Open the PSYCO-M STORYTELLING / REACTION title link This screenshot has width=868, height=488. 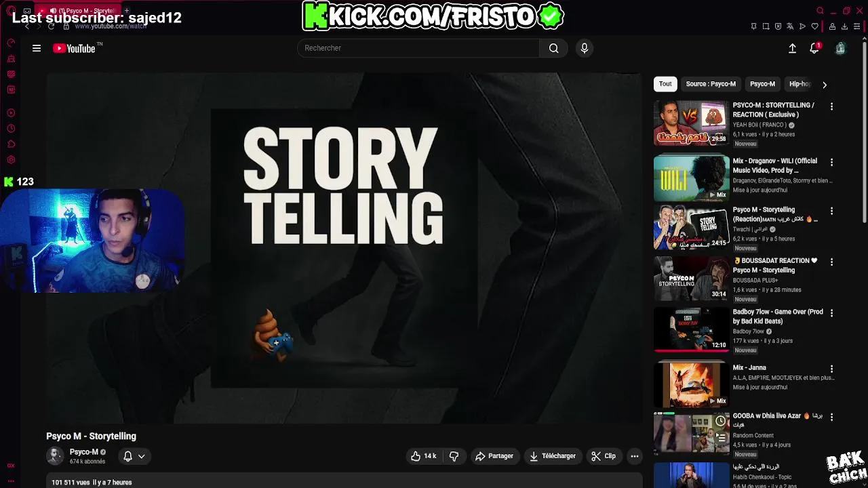coord(774,110)
